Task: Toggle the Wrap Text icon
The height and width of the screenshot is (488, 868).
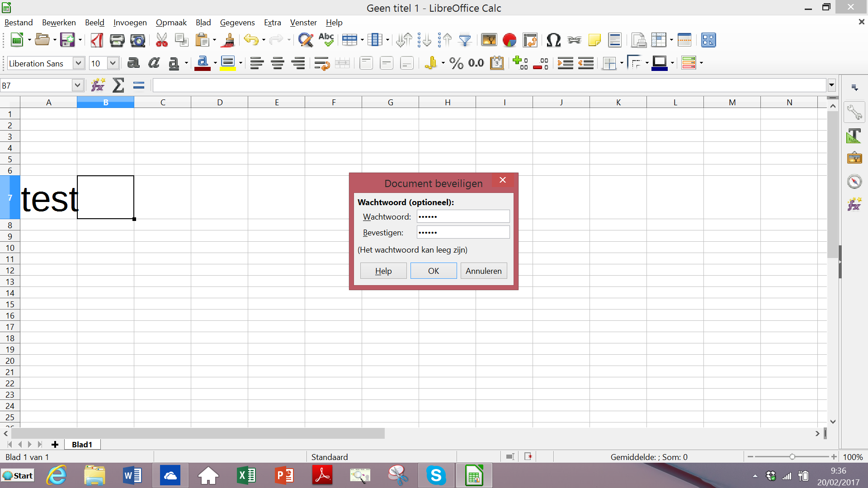Action: [321, 63]
